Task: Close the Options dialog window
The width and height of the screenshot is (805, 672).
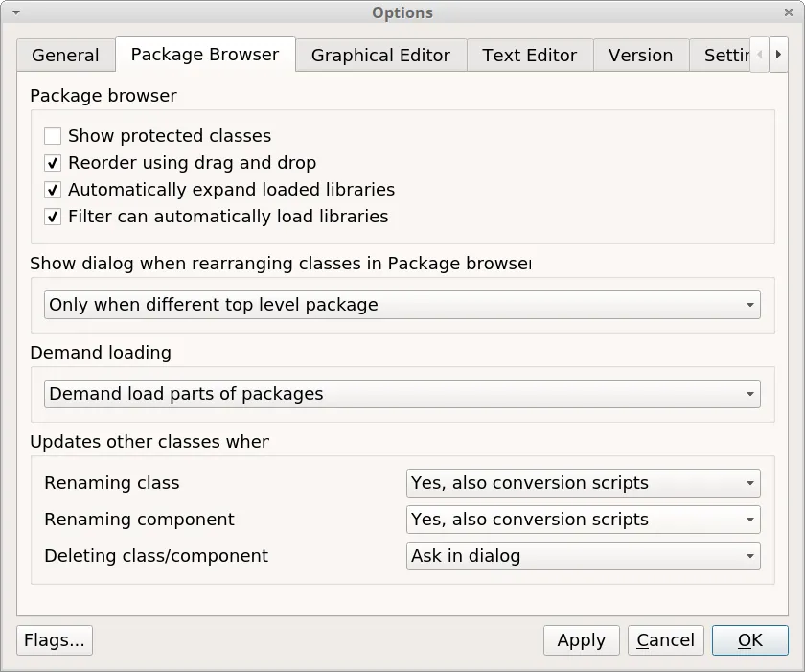Action: (x=789, y=12)
